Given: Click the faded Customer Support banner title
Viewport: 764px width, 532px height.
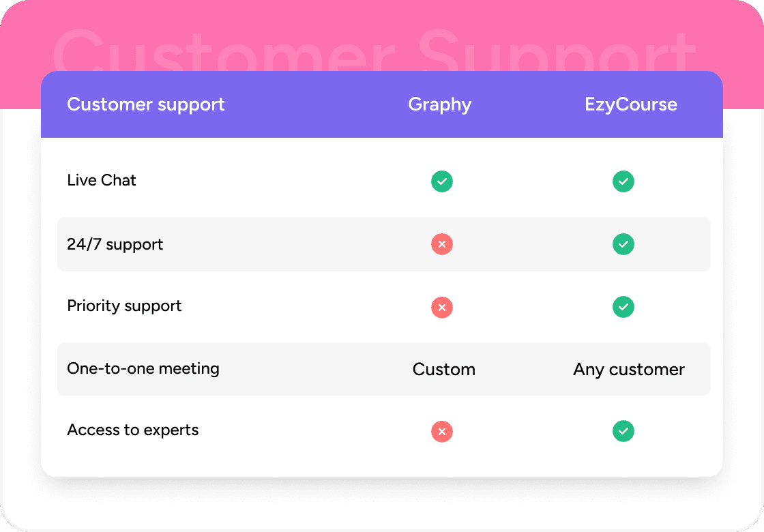Looking at the screenshot, I should point(374,49).
